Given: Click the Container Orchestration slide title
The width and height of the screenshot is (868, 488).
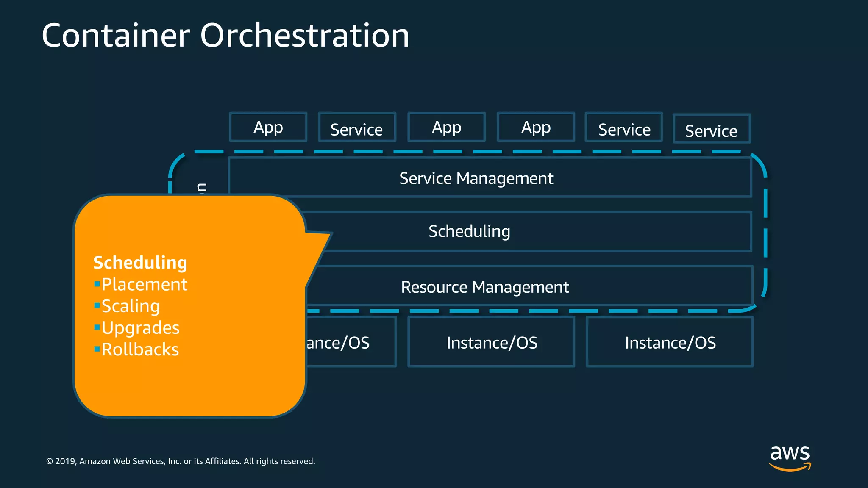Looking at the screenshot, I should click(225, 35).
